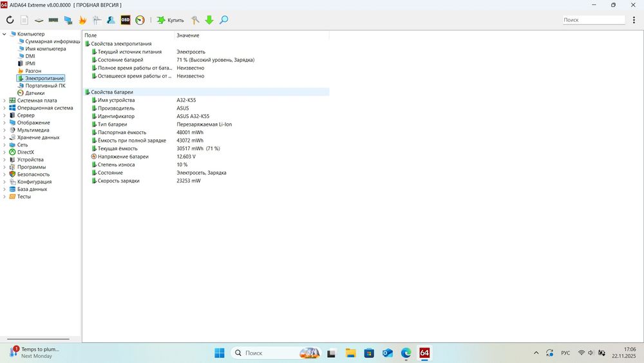Expand the Отображение tree node
This screenshot has height=363, width=644.
click(x=4, y=123)
